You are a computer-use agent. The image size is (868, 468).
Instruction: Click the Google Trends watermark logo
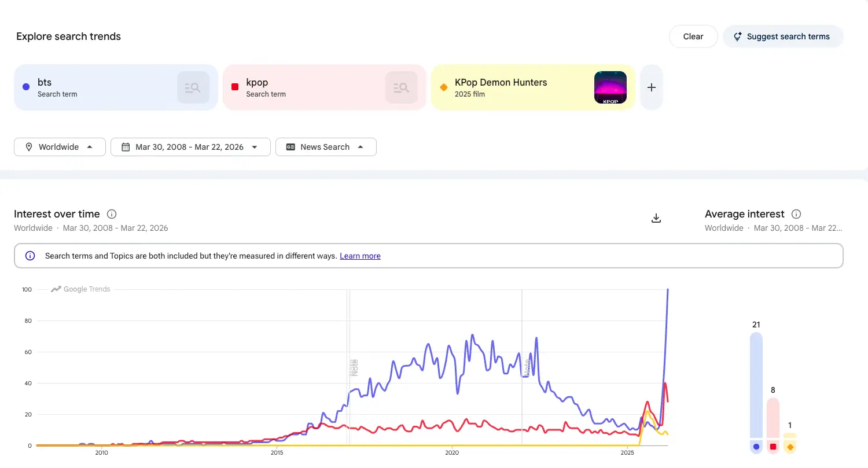(x=80, y=289)
